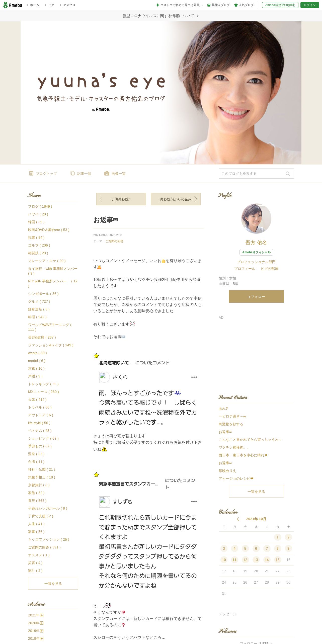This screenshot has height=644, width=322.
Task: Click the 記事一覧 pages icon
Action: click(72, 173)
